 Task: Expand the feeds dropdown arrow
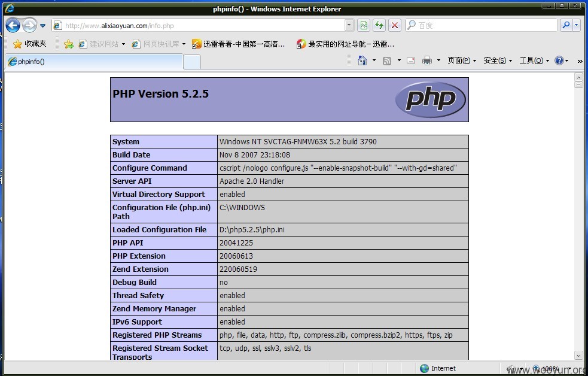[x=399, y=60]
